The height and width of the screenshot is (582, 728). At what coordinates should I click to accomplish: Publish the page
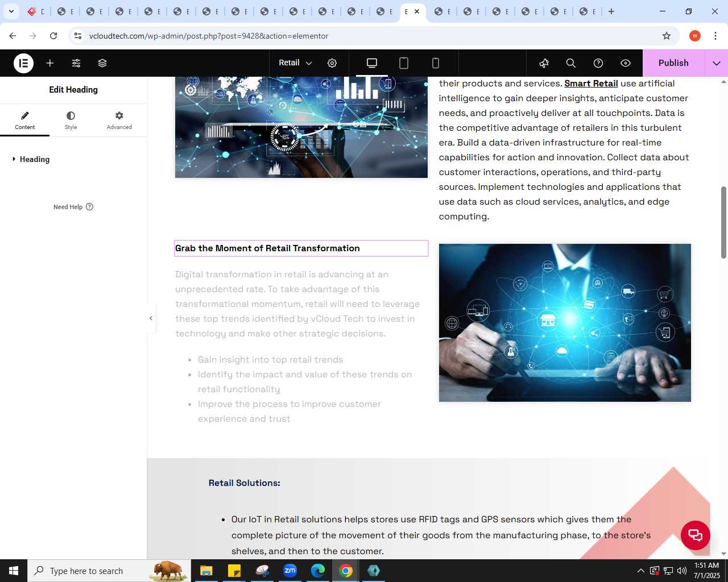pyautogui.click(x=673, y=63)
